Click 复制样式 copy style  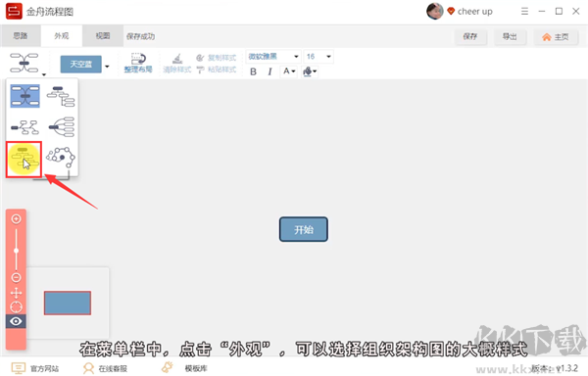[217, 58]
